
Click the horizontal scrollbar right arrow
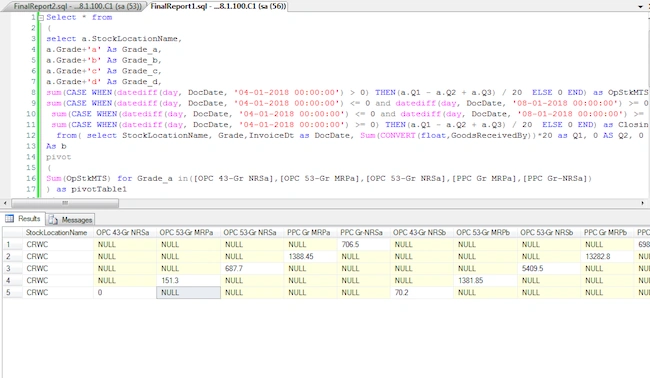point(643,203)
